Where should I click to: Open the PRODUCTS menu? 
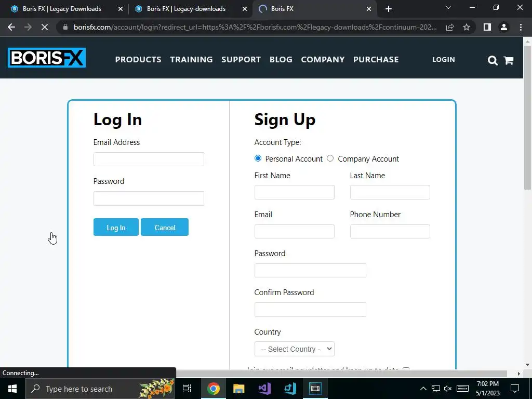point(138,59)
